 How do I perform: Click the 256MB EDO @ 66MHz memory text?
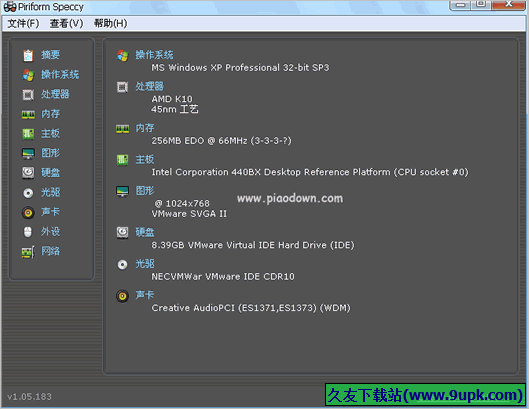[221, 141]
